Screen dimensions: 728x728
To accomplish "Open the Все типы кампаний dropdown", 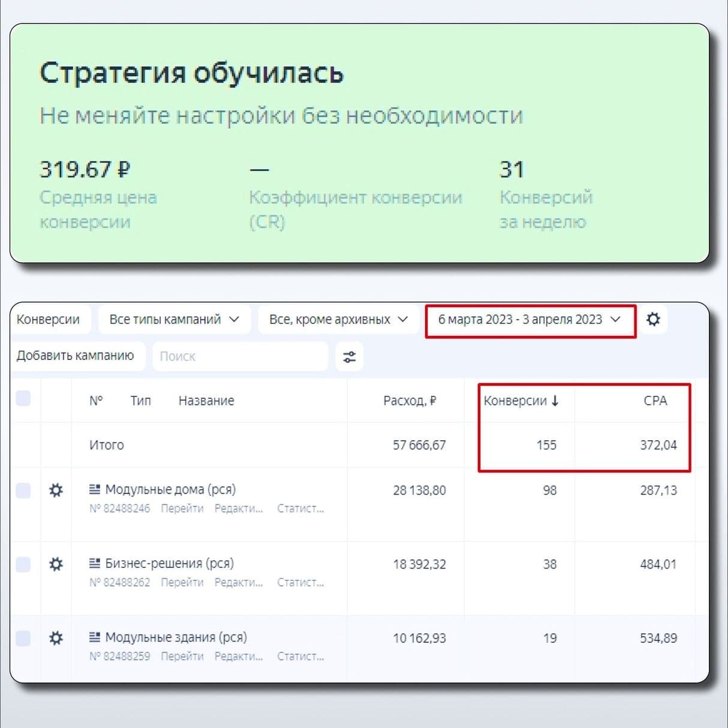I will 173,319.
